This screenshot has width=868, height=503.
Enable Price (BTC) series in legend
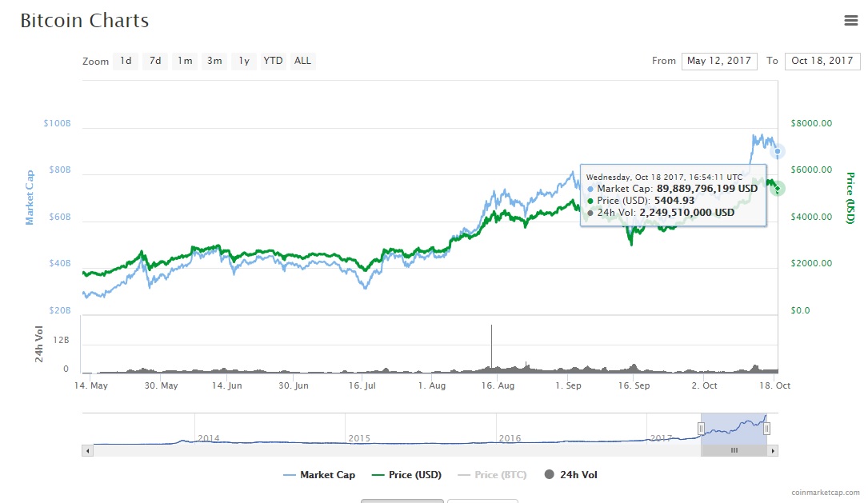pos(492,475)
